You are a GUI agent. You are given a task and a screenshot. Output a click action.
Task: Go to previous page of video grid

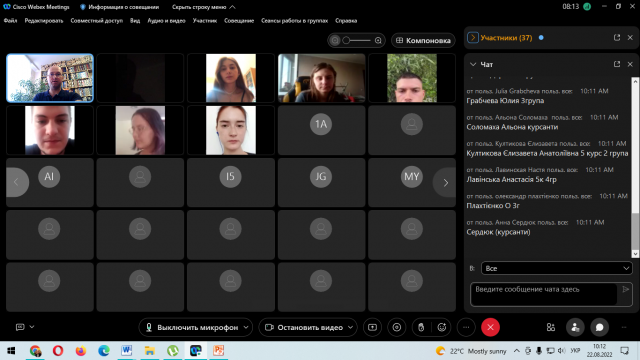click(17, 182)
